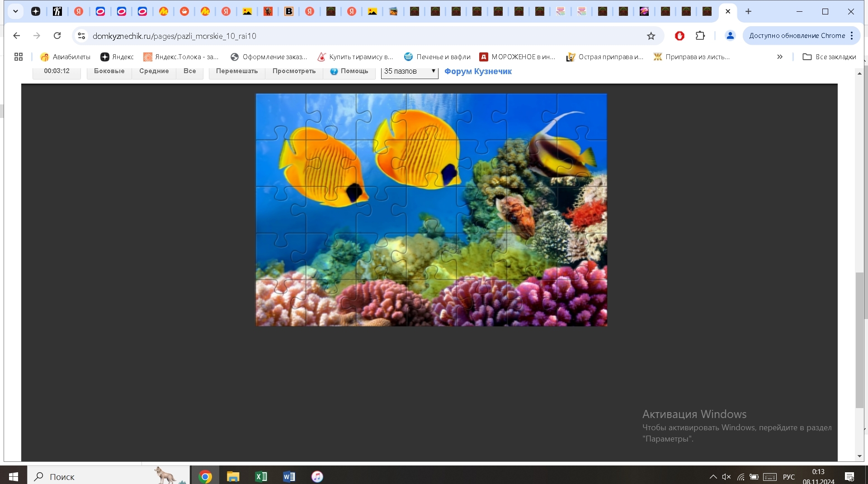This screenshot has width=868, height=484.
Task: Click the page scrollbar up arrow
Action: [x=859, y=73]
